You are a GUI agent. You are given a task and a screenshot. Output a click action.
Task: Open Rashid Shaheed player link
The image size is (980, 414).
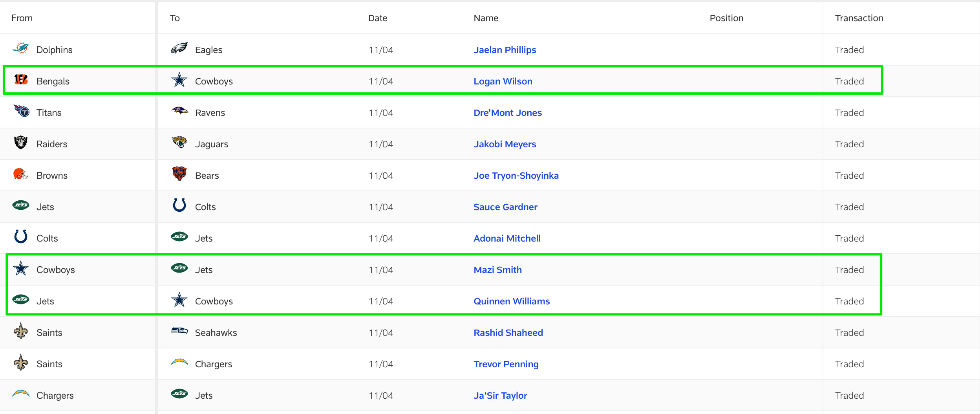click(508, 333)
